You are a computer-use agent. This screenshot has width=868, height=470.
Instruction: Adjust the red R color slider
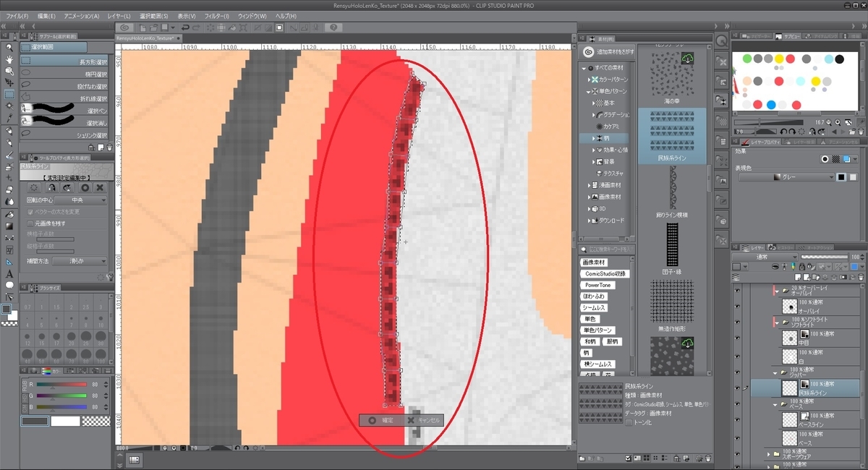point(60,385)
